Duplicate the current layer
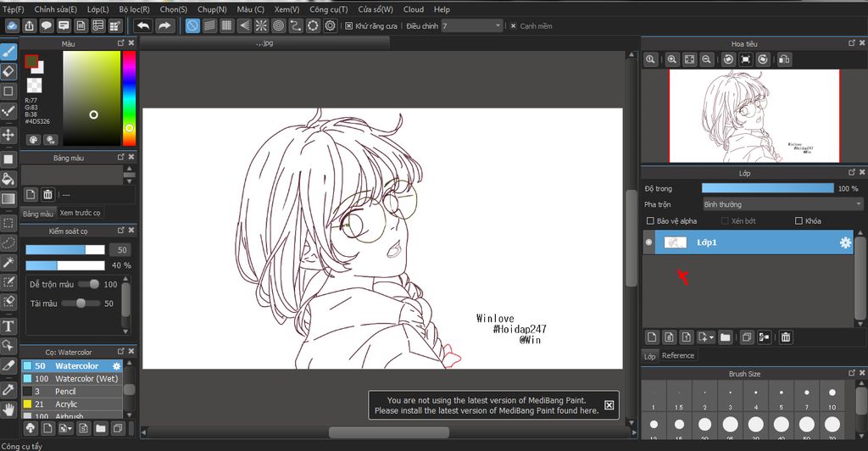This screenshot has width=868, height=451. 747,337
